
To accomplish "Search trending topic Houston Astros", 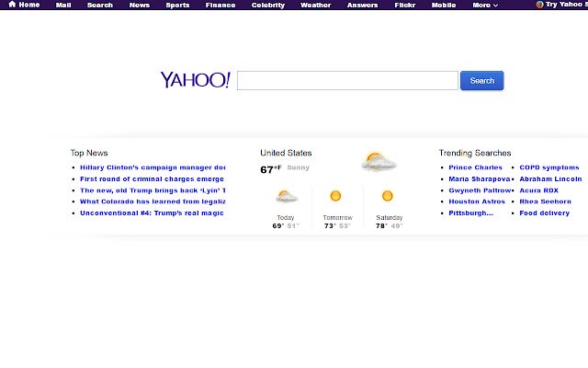I will [x=477, y=201].
